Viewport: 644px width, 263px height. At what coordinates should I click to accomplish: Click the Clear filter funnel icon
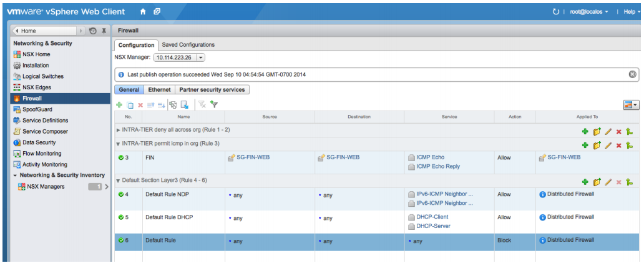pos(202,105)
